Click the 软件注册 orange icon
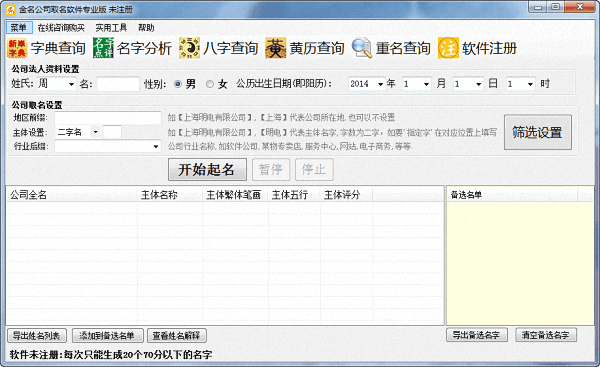 [x=448, y=48]
